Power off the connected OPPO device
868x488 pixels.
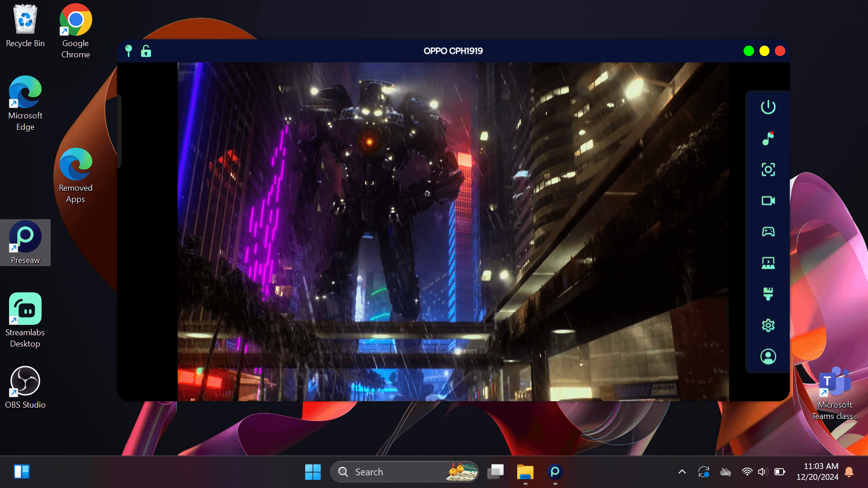pos(768,107)
